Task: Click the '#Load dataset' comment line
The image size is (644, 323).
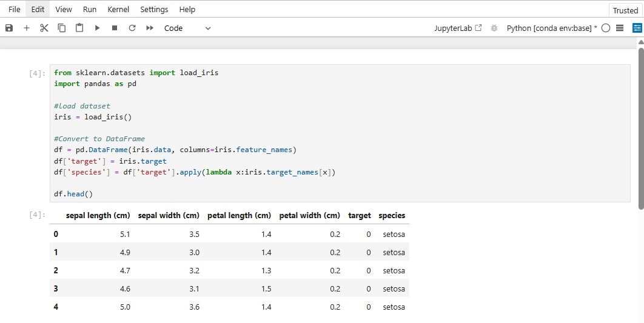Action: click(x=82, y=106)
